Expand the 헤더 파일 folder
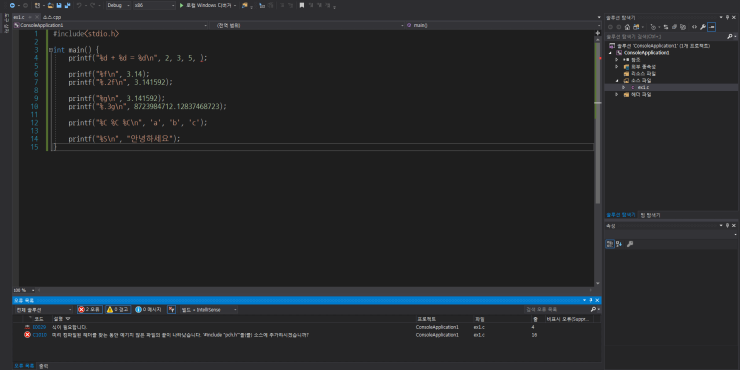This screenshot has width=740, height=370. pos(616,94)
